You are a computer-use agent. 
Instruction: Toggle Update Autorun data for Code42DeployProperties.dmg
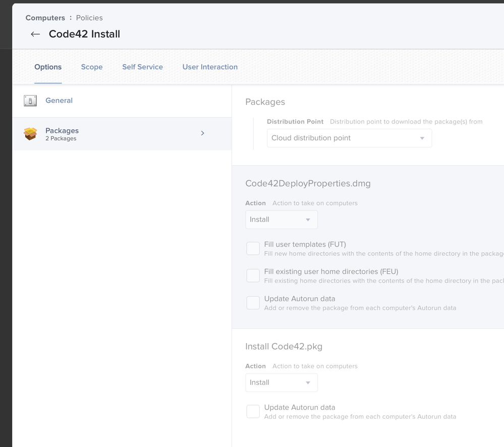coord(253,303)
